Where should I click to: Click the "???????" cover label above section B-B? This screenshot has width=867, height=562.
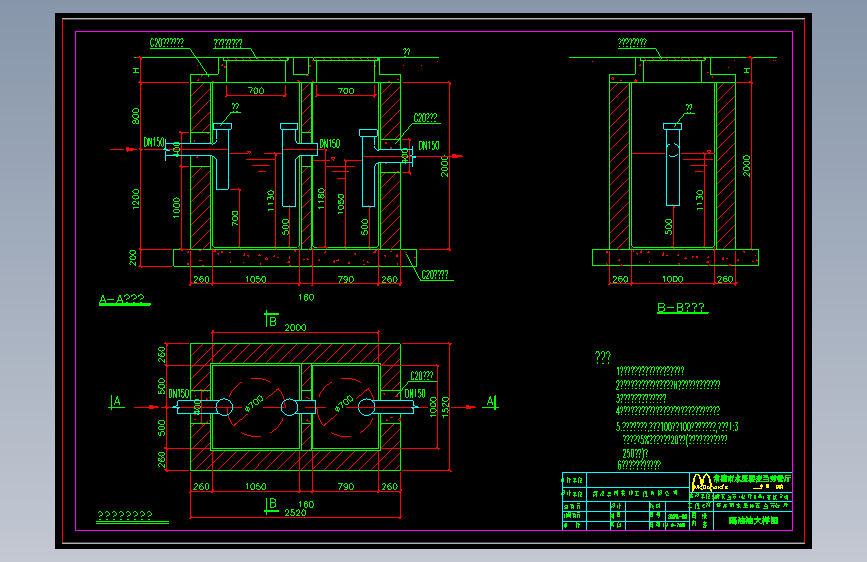(x=632, y=43)
